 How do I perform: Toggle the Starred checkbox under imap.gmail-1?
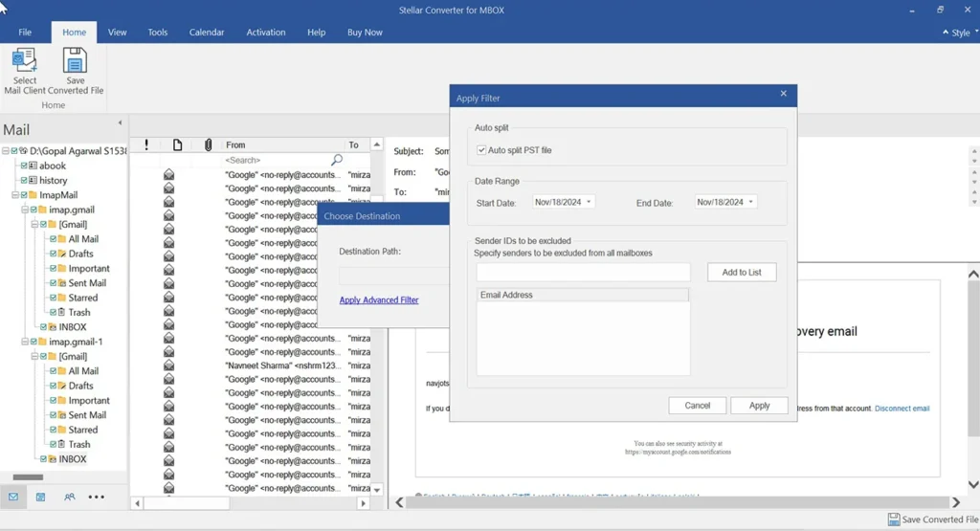coord(54,430)
